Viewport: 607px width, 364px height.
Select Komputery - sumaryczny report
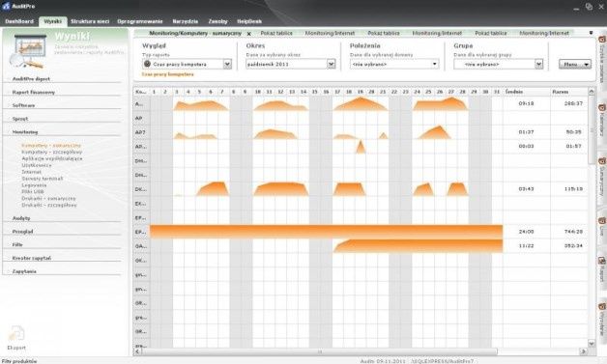pos(51,146)
